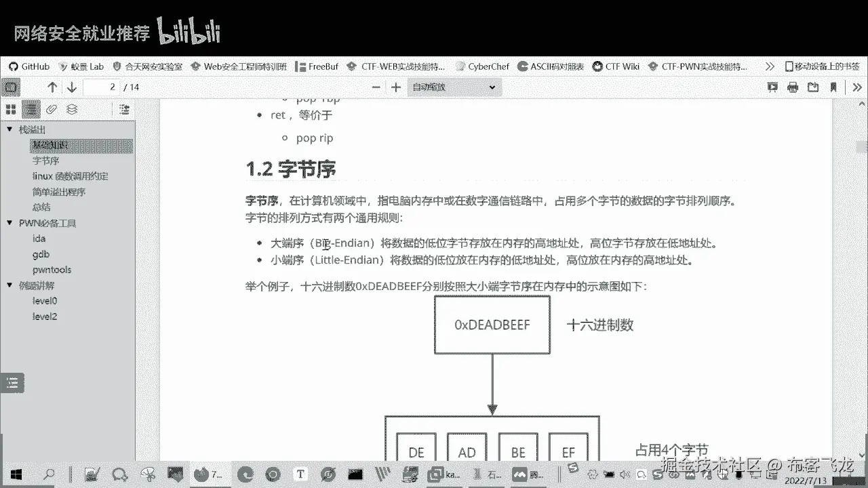Open the GitHub bookmark
868x488 pixels.
[x=29, y=66]
